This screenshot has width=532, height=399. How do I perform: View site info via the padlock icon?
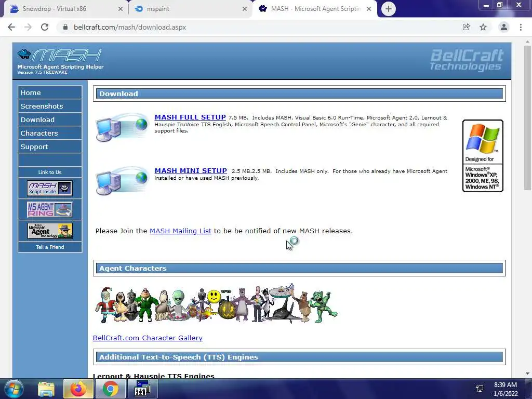65,27
